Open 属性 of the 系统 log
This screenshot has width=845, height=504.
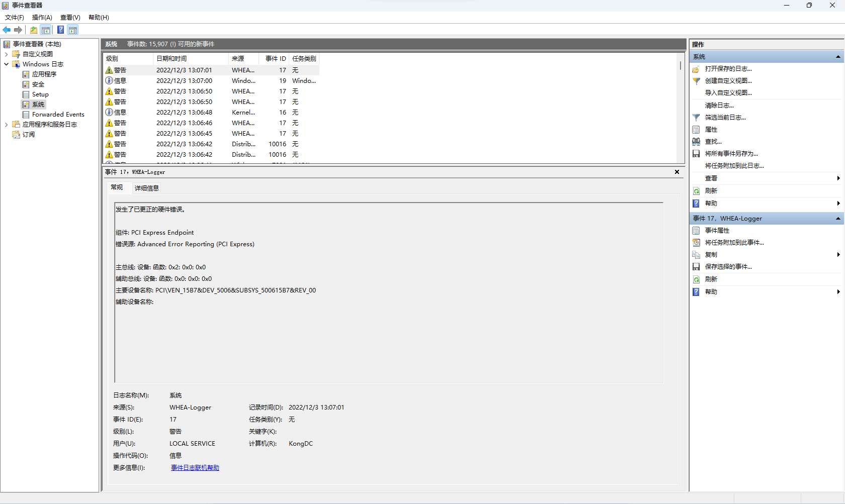tap(711, 130)
